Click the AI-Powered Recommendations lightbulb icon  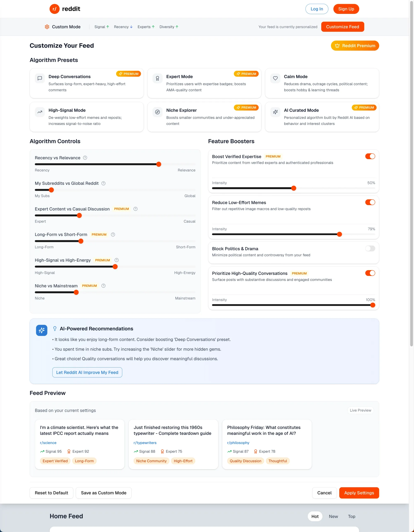(55, 328)
